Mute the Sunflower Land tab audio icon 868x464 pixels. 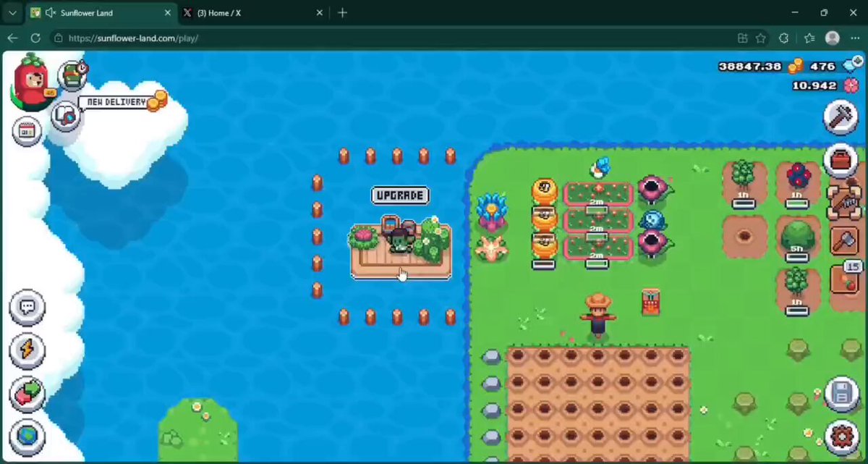tap(51, 13)
